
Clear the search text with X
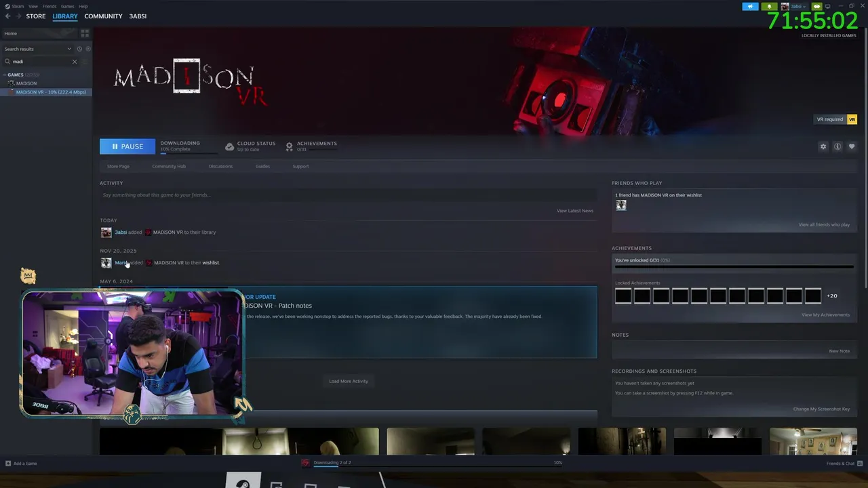pos(75,62)
